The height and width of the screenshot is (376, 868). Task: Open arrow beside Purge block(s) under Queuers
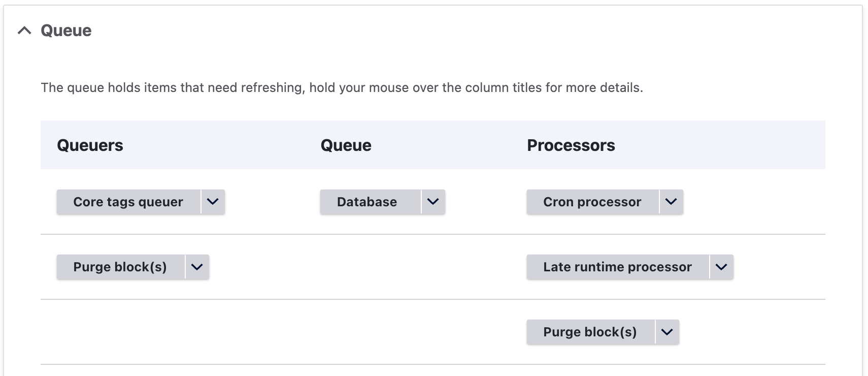click(x=197, y=267)
